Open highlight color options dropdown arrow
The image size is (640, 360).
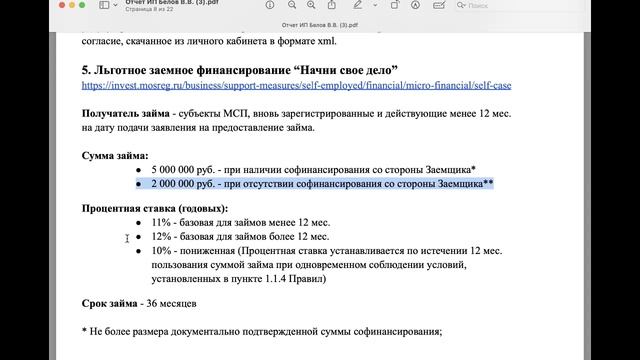click(x=375, y=5)
